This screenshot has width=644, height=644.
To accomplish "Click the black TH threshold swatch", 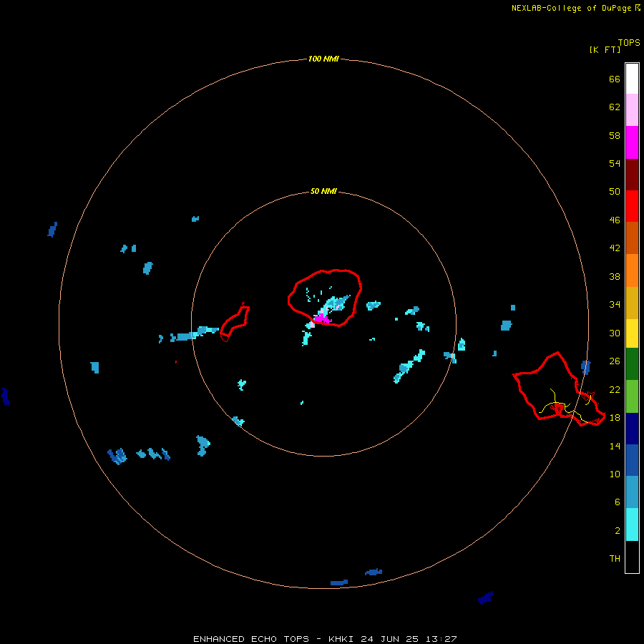I will [x=632, y=557].
